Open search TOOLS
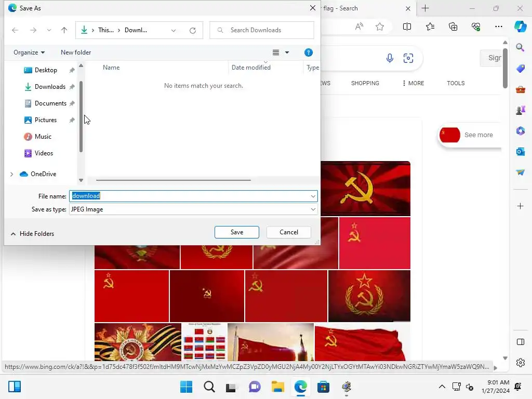 (x=456, y=83)
